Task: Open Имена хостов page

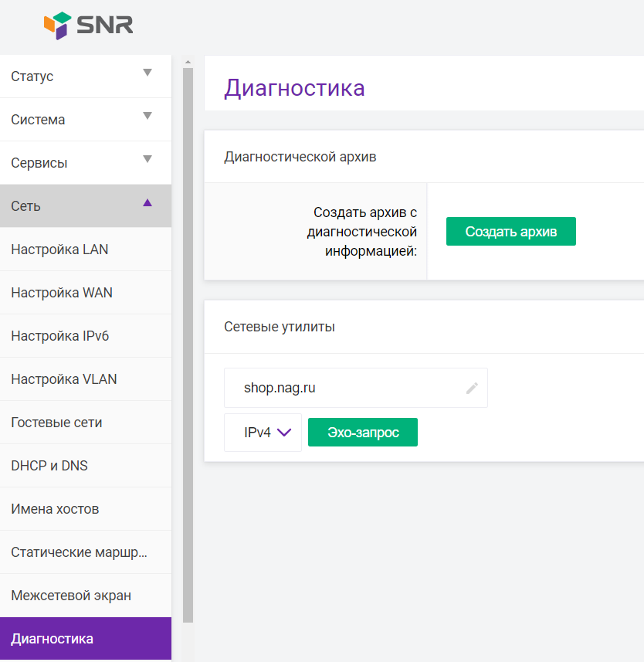Action: 86,509
